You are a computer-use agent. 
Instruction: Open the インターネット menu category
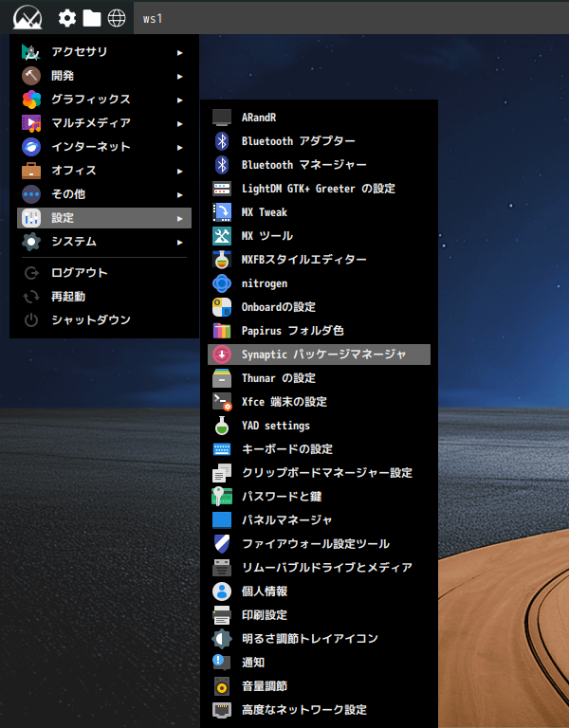coord(104,147)
